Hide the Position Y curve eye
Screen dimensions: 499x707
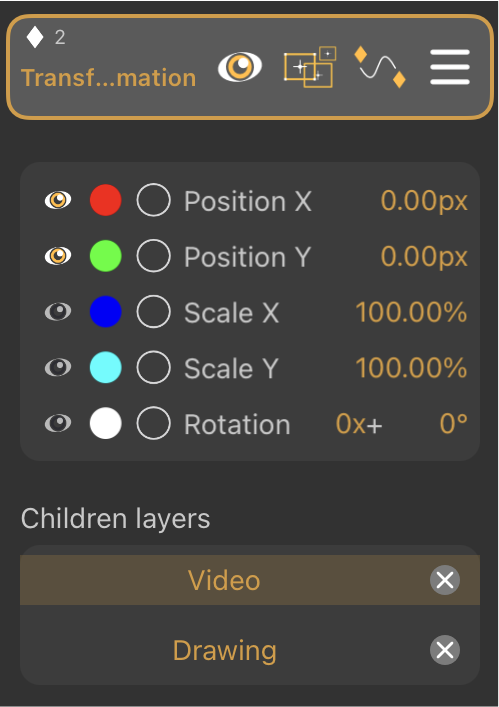click(58, 256)
